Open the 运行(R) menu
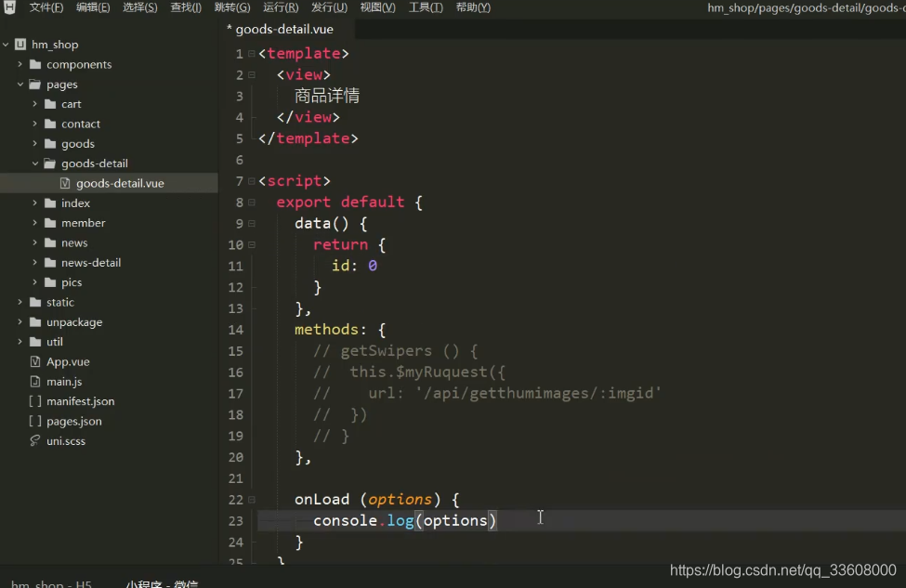906x588 pixels. tap(281, 7)
